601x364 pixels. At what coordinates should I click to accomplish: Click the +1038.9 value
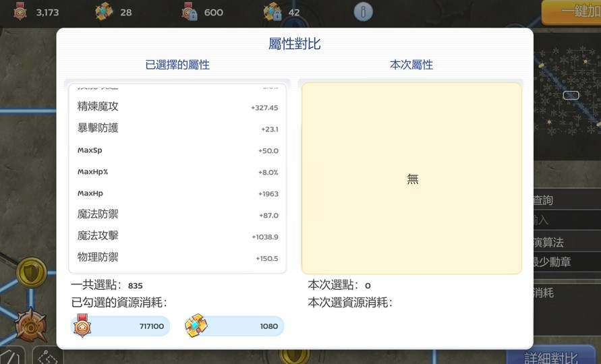tap(265, 237)
